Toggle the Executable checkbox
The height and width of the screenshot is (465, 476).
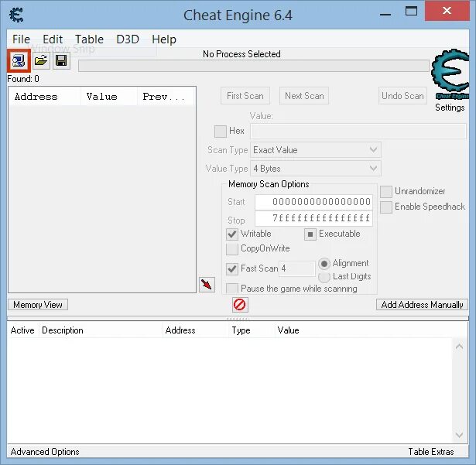[310, 234]
